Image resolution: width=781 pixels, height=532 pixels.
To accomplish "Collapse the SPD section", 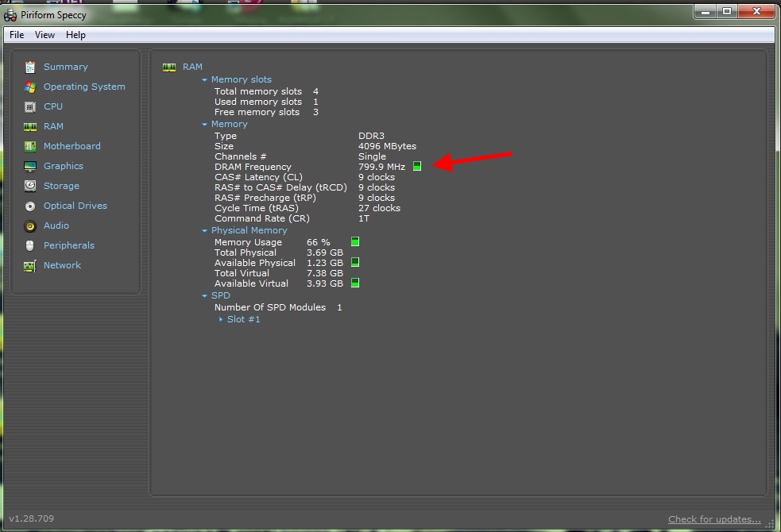I will click(x=204, y=295).
